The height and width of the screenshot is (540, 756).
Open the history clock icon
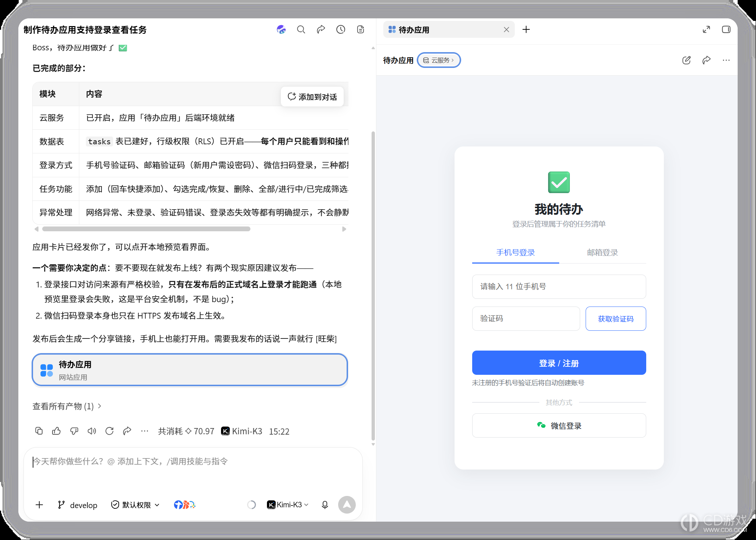(341, 30)
